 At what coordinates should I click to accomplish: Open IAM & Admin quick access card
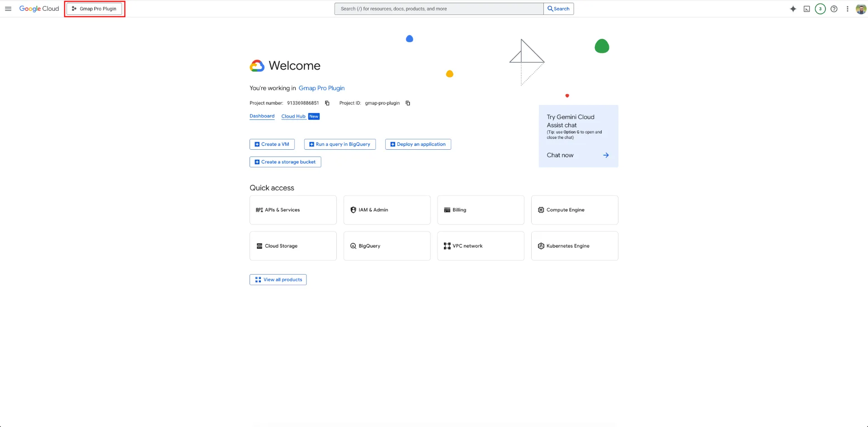[x=387, y=210]
